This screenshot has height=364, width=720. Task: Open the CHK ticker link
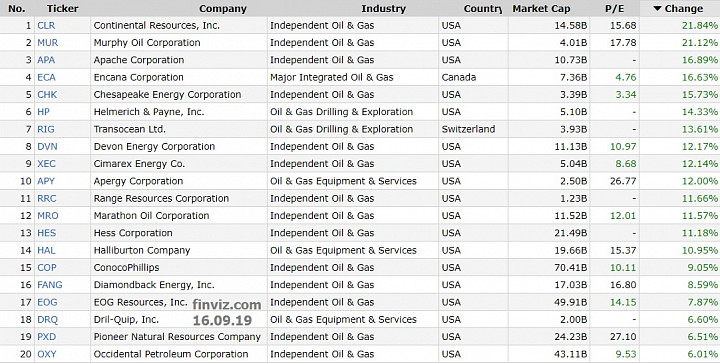pos(47,95)
